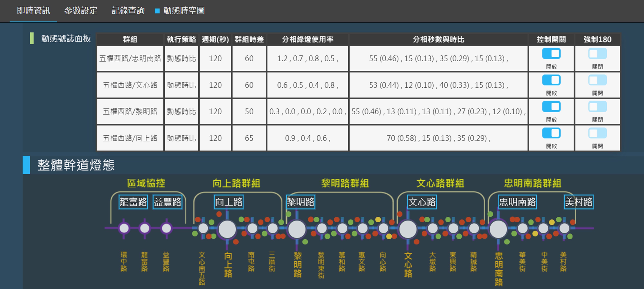Click the 龍富路 label button
Image resolution: width=644 pixels, height=289 pixels.
(133, 202)
